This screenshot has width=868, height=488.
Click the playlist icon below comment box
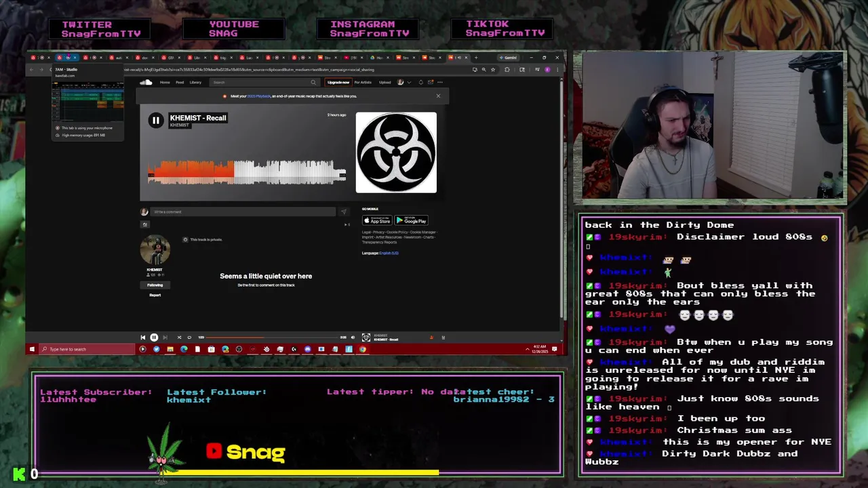click(144, 224)
